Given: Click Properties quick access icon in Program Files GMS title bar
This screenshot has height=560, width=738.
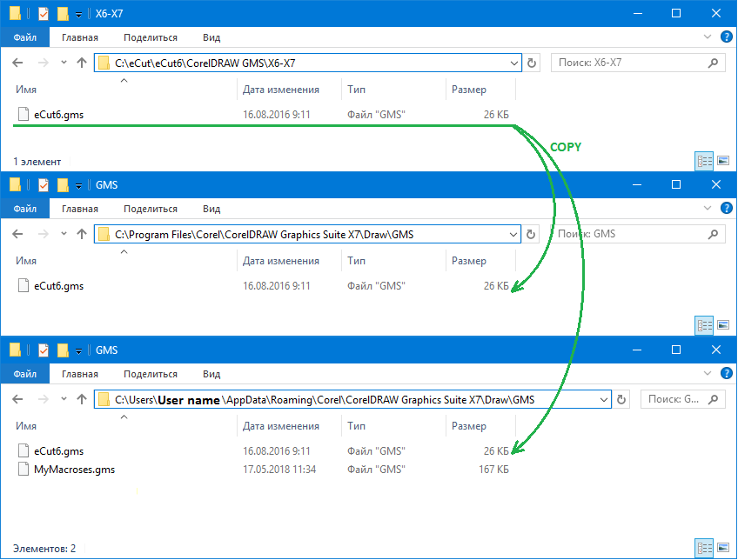Looking at the screenshot, I should pyautogui.click(x=44, y=185).
